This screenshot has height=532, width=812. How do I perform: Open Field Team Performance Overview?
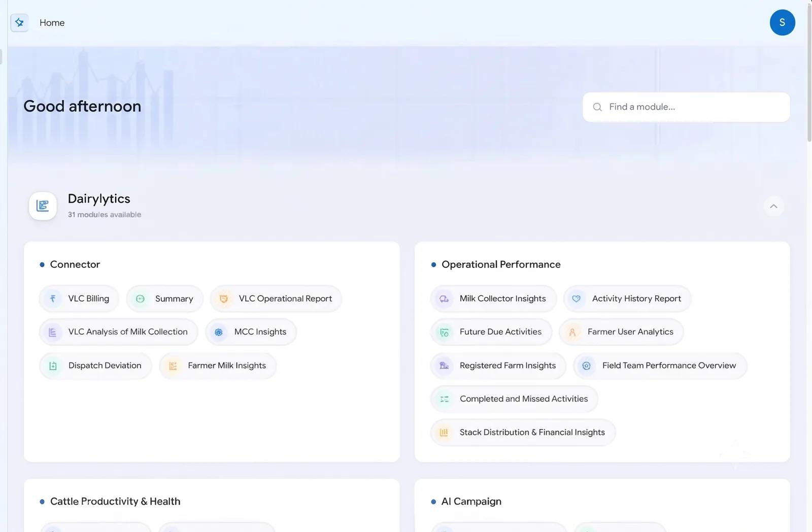[x=660, y=365]
